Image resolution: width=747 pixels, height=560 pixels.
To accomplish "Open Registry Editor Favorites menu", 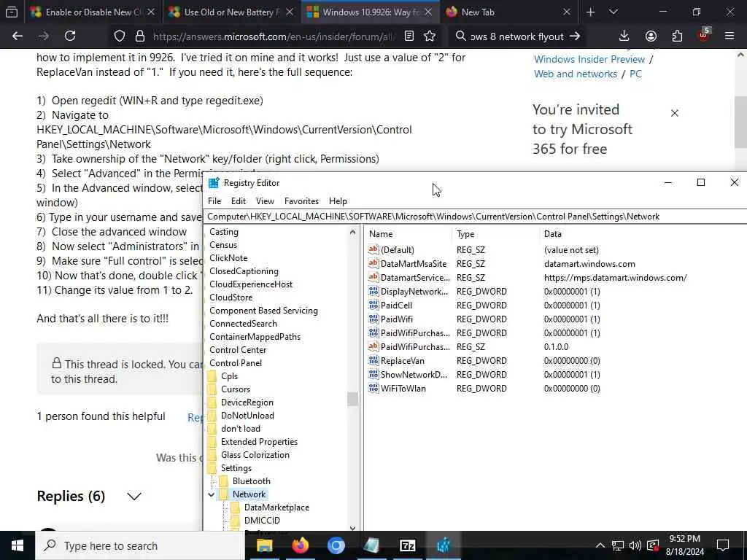I will click(x=301, y=201).
